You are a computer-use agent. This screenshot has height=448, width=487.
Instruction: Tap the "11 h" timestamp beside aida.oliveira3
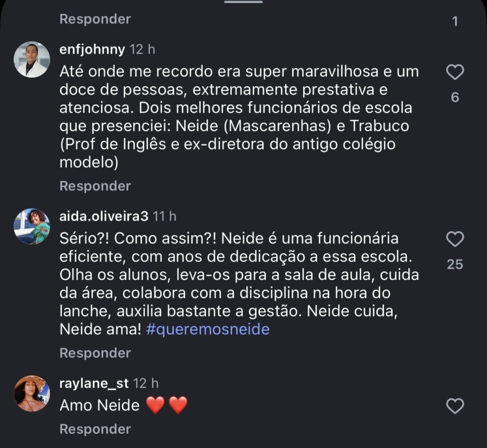(x=165, y=216)
